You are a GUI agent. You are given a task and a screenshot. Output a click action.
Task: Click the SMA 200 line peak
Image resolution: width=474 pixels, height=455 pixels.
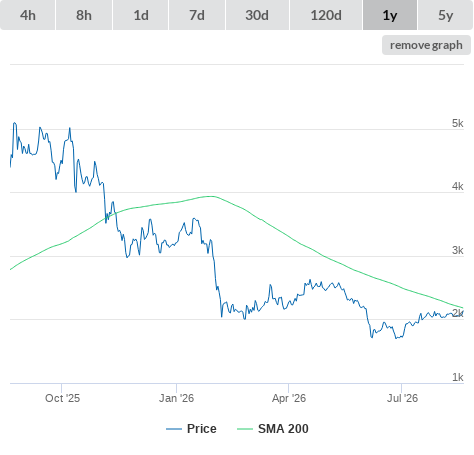[211, 196]
